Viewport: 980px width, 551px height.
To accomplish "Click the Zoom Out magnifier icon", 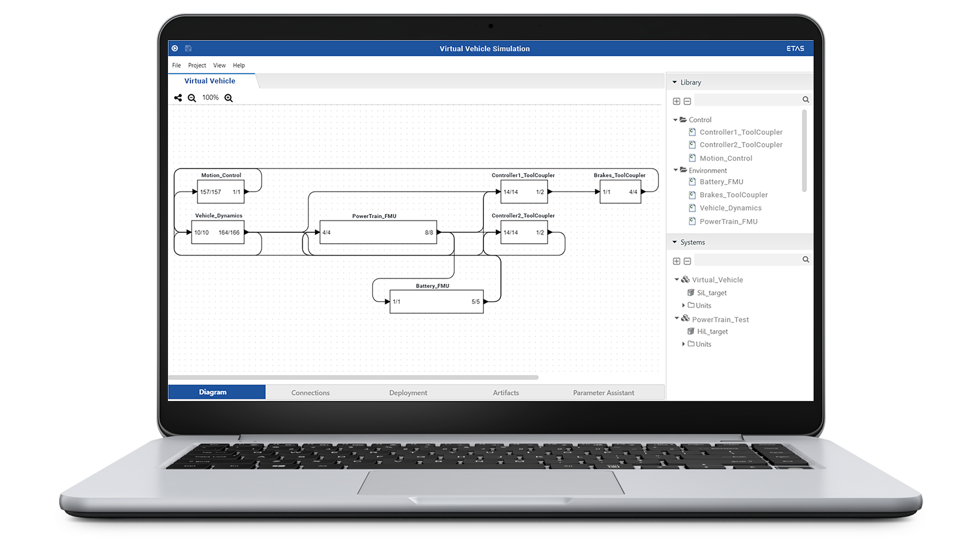I will pos(192,97).
